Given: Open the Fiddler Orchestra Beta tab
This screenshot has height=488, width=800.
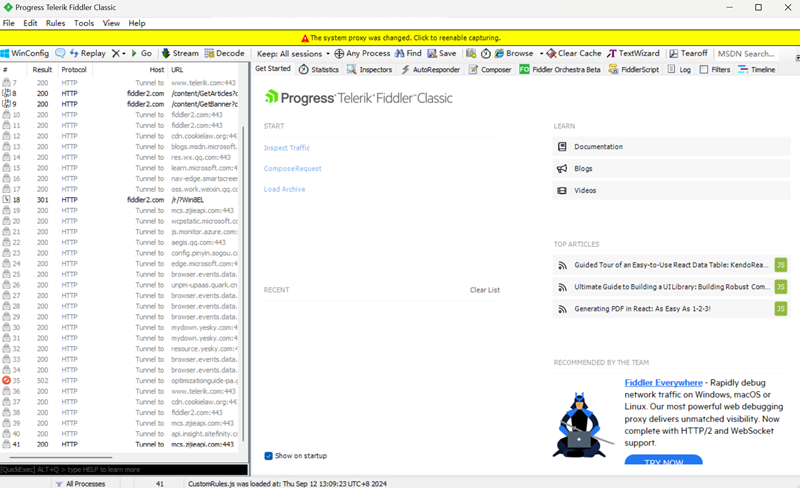Looking at the screenshot, I should [x=560, y=69].
